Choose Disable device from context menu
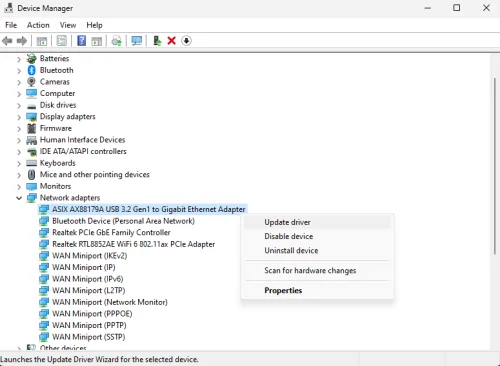Screen dimensions: 500x366 [317, 236]
